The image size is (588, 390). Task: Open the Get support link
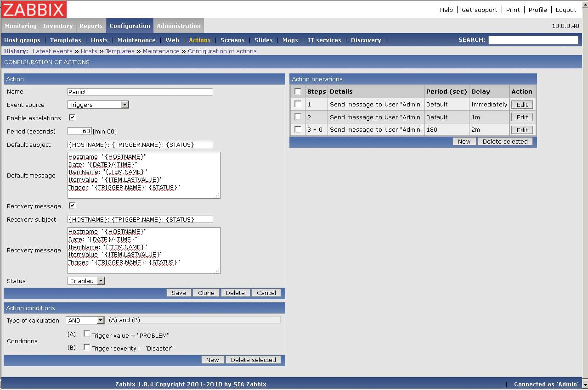pos(479,10)
